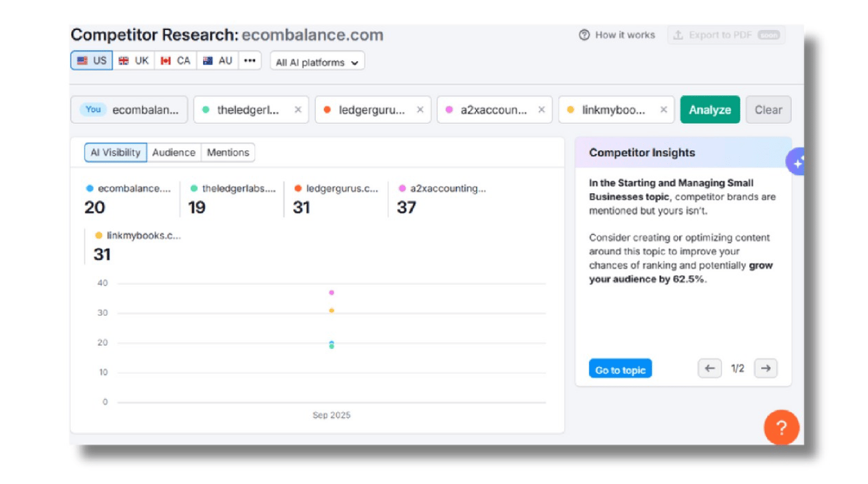This screenshot has height=484, width=868.
Task: Open more countries ellipsis menu
Action: 250,61
